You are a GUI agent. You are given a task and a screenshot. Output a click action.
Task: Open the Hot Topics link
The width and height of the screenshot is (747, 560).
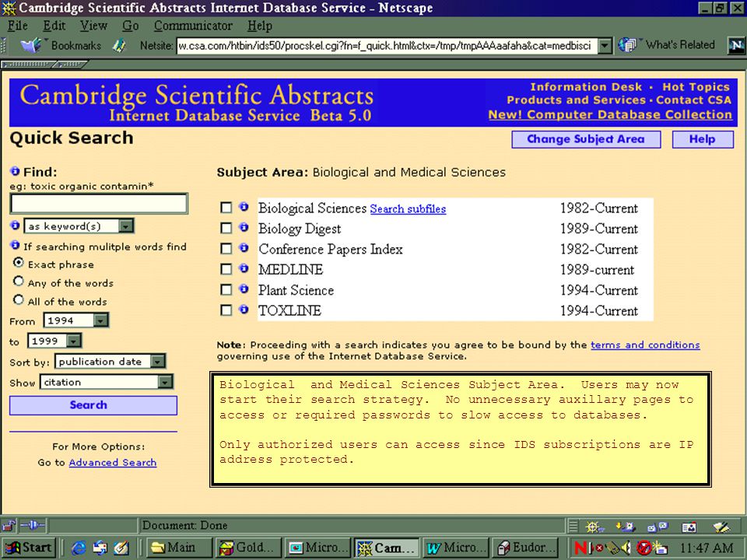click(x=696, y=87)
